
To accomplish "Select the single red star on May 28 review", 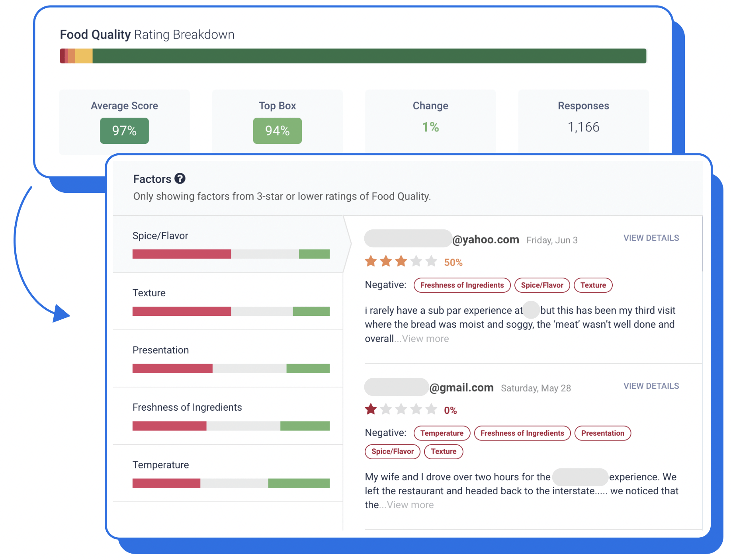I will coord(370,409).
